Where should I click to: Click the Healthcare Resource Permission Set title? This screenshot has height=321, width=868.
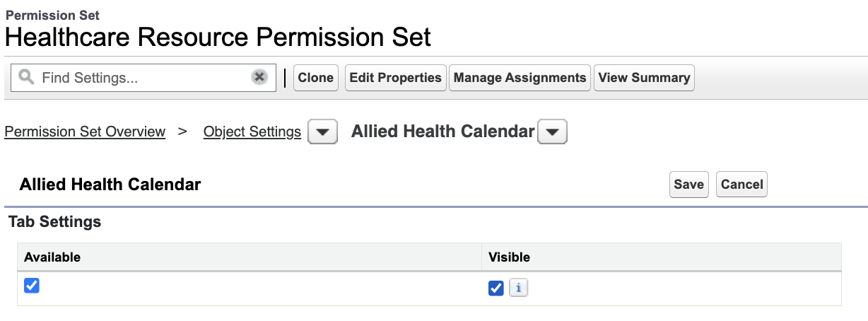[x=218, y=36]
